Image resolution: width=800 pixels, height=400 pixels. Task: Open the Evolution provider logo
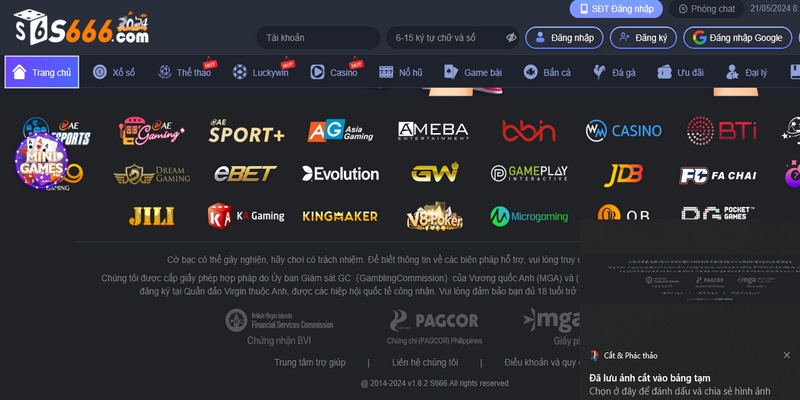[x=340, y=174]
